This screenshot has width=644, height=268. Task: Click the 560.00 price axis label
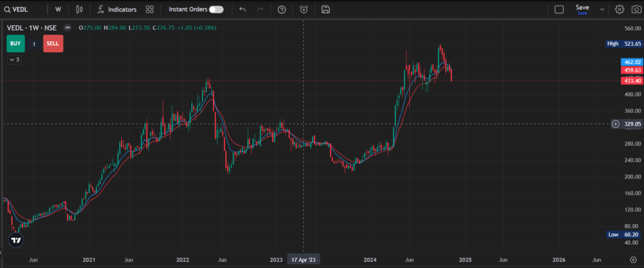click(631, 28)
